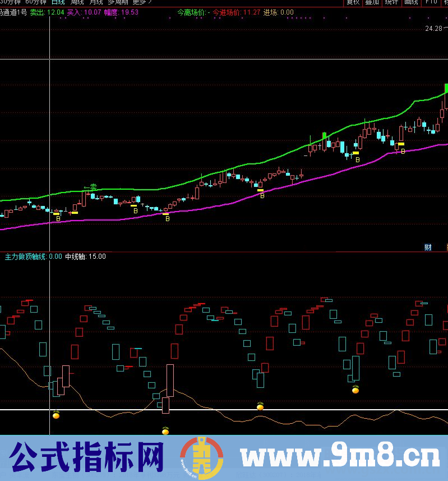Select the 进场: 0.00 readout
This screenshot has height=481, width=448.
coord(278,12)
